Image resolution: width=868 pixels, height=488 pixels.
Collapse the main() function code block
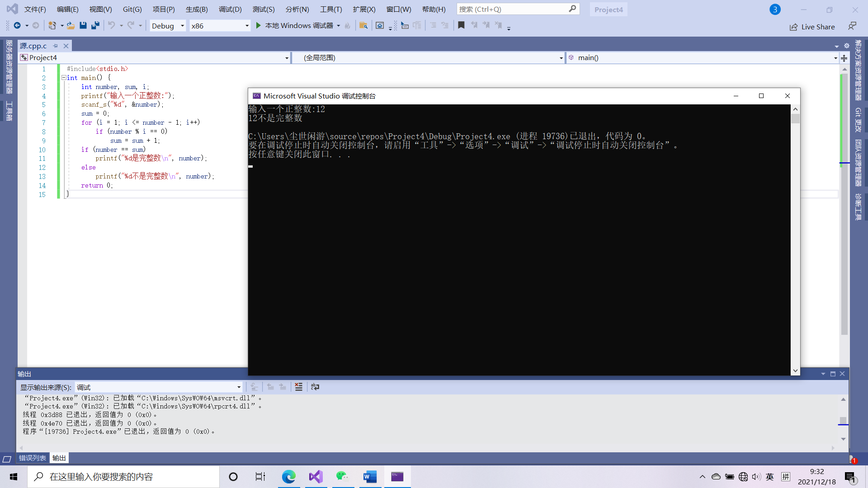click(x=64, y=78)
